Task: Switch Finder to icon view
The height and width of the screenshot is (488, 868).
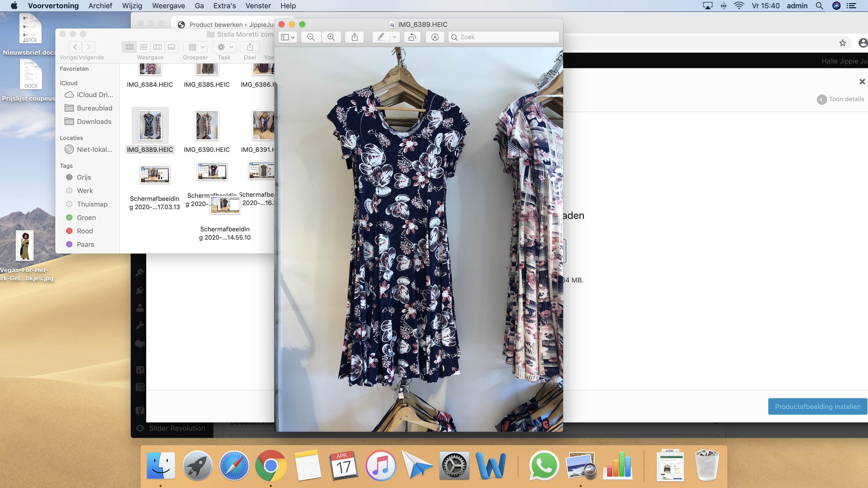Action: click(x=129, y=47)
